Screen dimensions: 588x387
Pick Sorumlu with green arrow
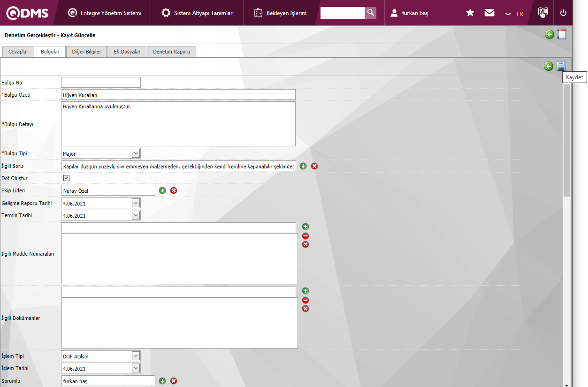pos(162,381)
